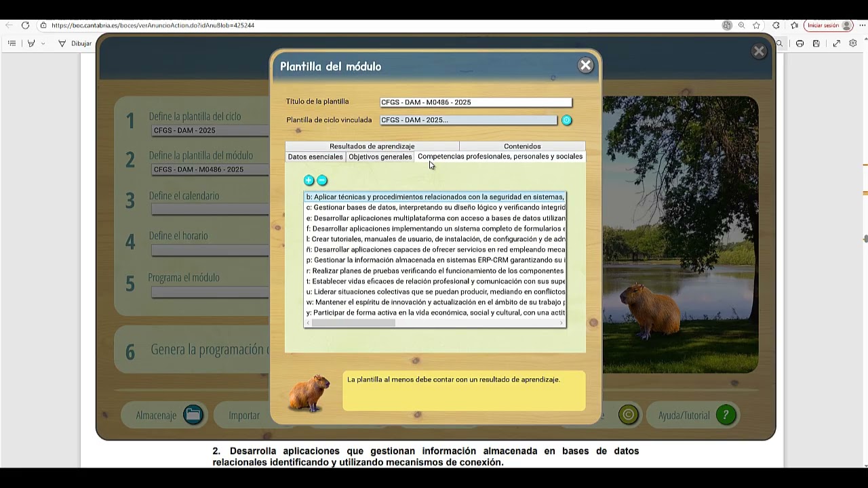The width and height of the screenshot is (868, 488).
Task: Click the Define el horario step field
Action: click(210, 251)
